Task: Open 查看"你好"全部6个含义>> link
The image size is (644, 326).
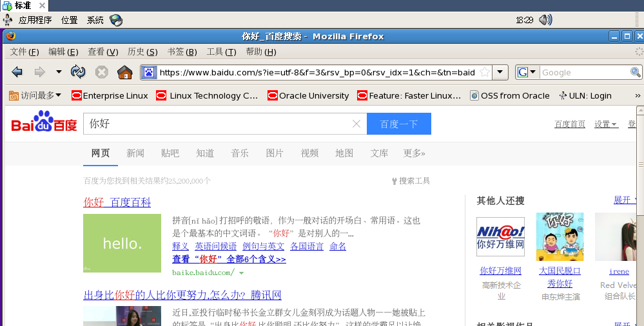Action: [x=229, y=259]
